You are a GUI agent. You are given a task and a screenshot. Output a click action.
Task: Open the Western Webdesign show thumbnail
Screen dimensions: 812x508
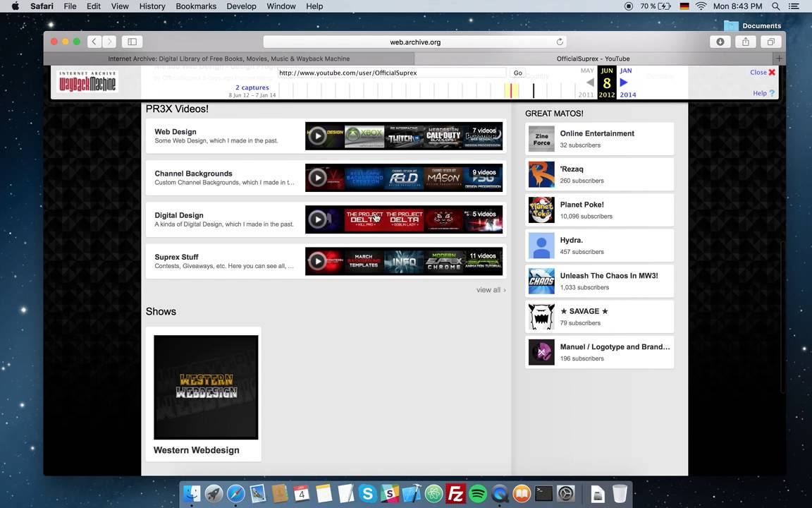click(206, 387)
